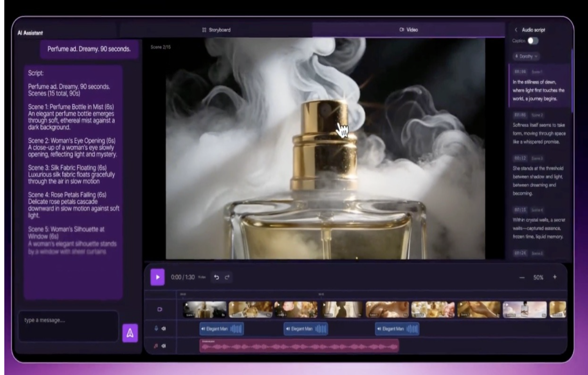Click the voiceover microphone track icon

click(156, 328)
